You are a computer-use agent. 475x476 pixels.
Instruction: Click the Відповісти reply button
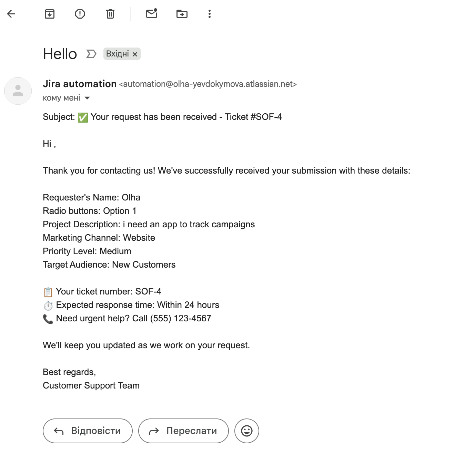click(x=88, y=431)
